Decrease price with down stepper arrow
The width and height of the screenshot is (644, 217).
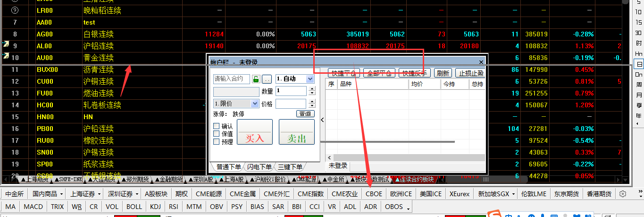(x=311, y=106)
